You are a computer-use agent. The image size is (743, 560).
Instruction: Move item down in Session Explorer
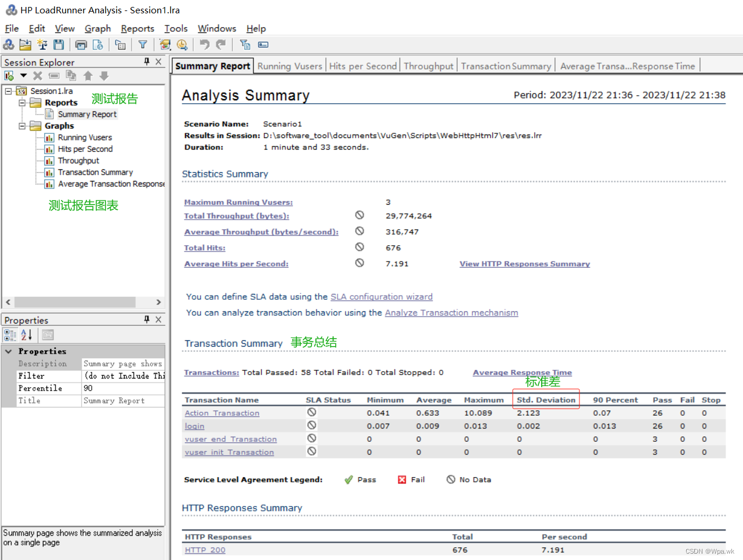104,76
